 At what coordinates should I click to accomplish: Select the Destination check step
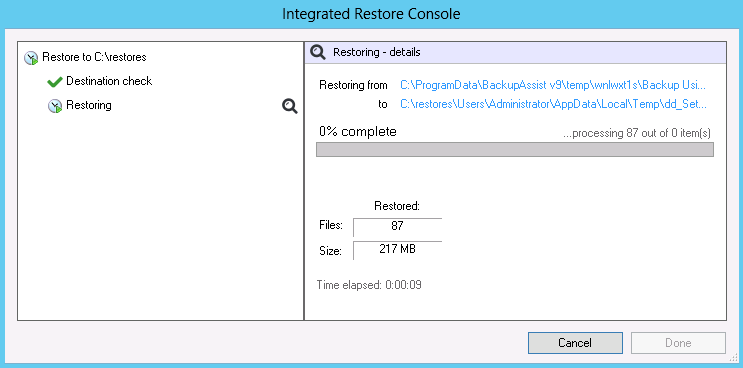point(109,81)
